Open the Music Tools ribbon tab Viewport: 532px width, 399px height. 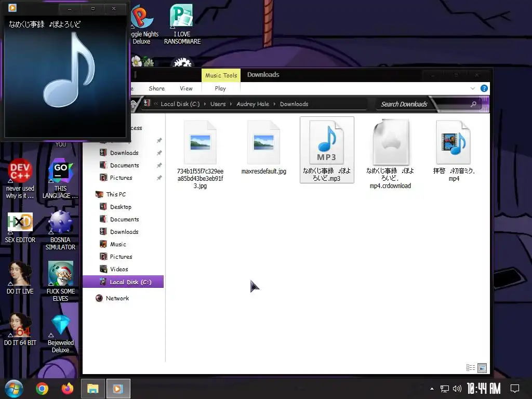221,75
